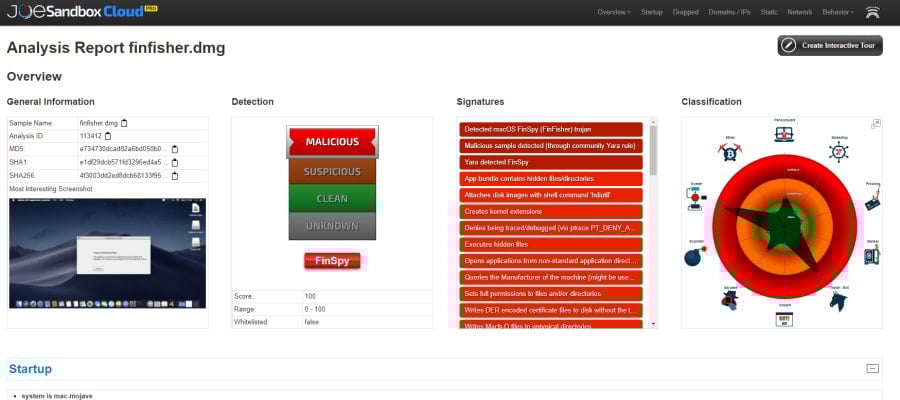Select signature 'Queries the Manufacturer of the machine'
This screenshot has width=900, height=400.
click(x=550, y=277)
